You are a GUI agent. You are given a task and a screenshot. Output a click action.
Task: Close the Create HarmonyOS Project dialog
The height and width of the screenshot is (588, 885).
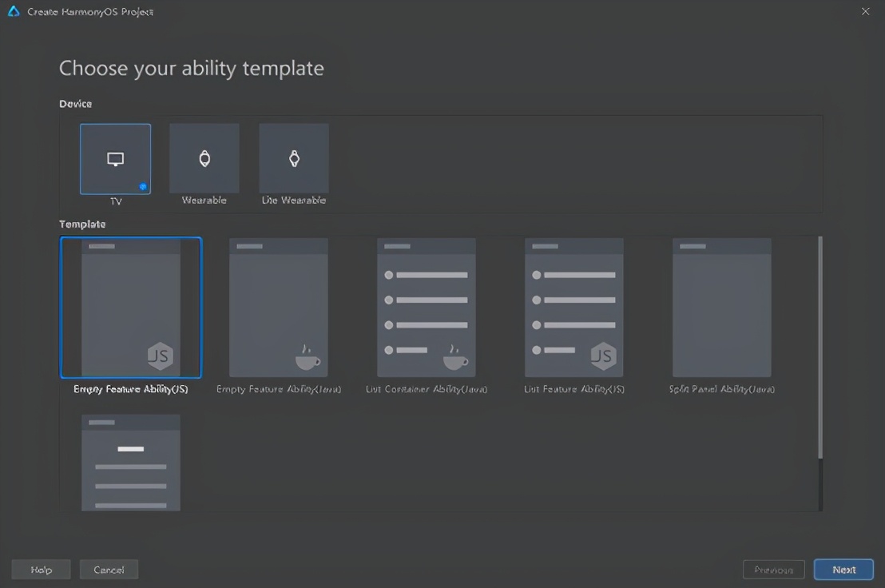pos(865,11)
